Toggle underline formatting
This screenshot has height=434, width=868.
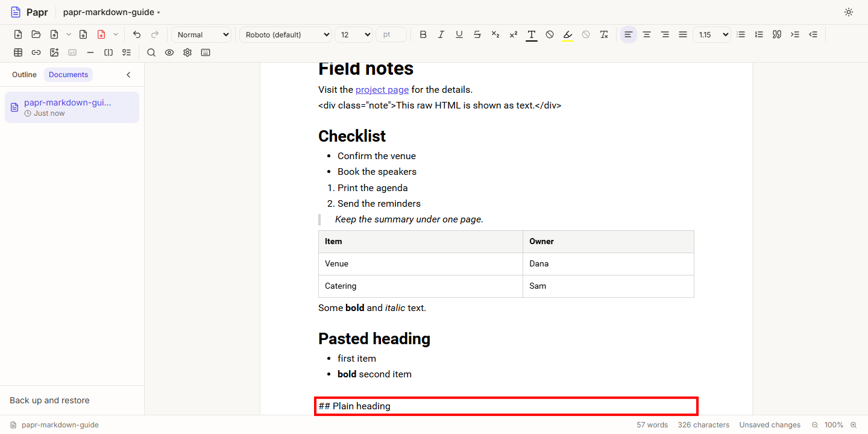point(459,34)
